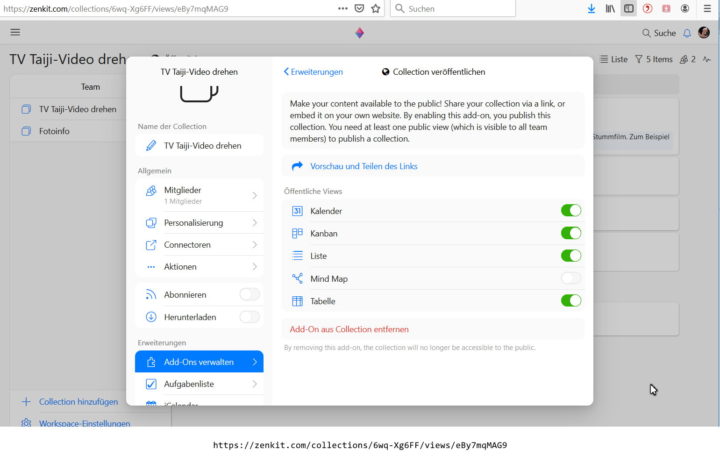The width and height of the screenshot is (720, 464).
Task: Click the Kanban view icon
Action: point(297,233)
